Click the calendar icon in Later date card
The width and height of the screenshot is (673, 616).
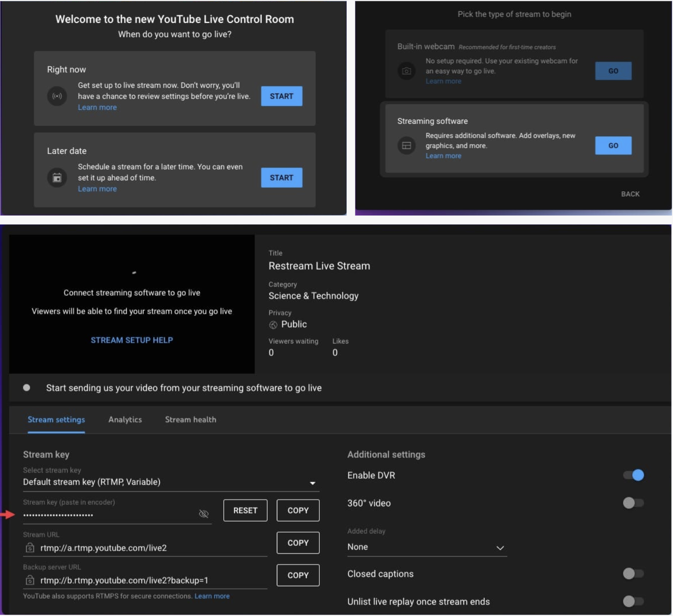57,178
